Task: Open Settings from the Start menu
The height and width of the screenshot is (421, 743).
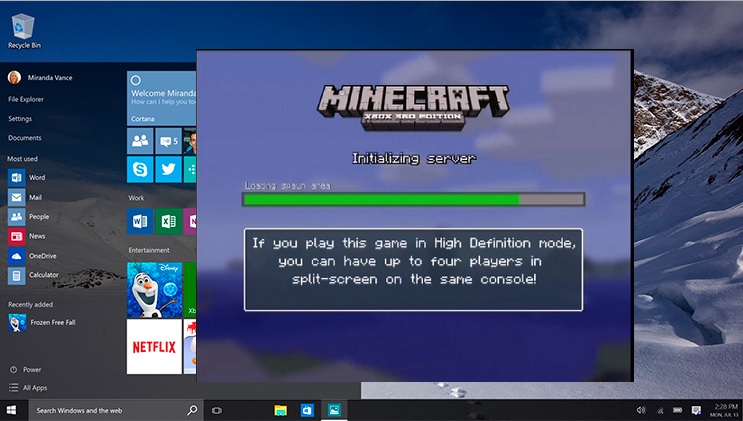Action: click(x=20, y=119)
